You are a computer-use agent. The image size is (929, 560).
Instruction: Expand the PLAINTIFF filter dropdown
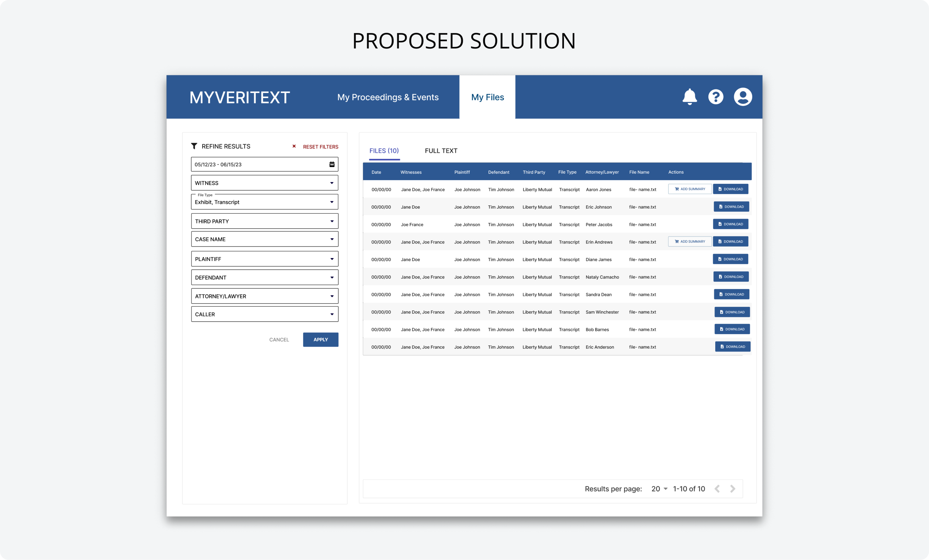click(x=265, y=259)
